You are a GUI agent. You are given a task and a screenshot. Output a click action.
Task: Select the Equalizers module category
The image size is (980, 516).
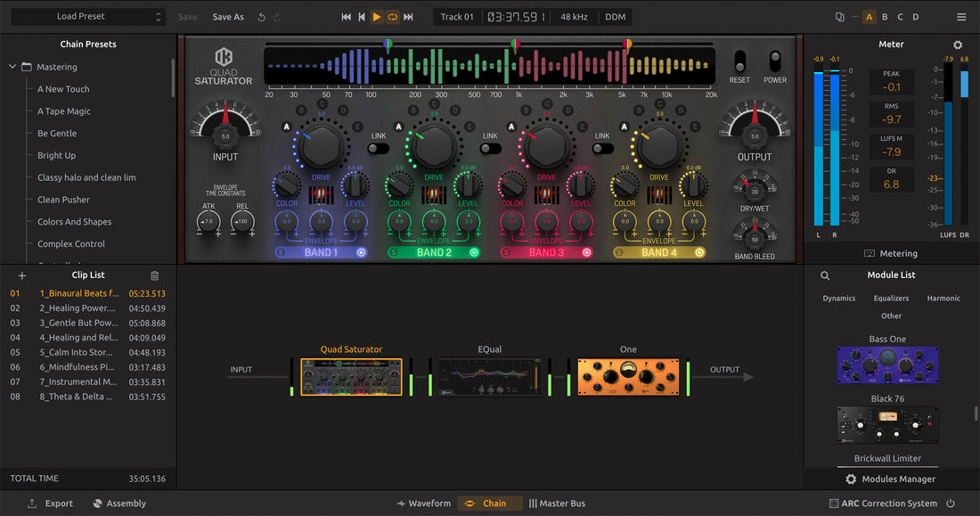pyautogui.click(x=891, y=299)
